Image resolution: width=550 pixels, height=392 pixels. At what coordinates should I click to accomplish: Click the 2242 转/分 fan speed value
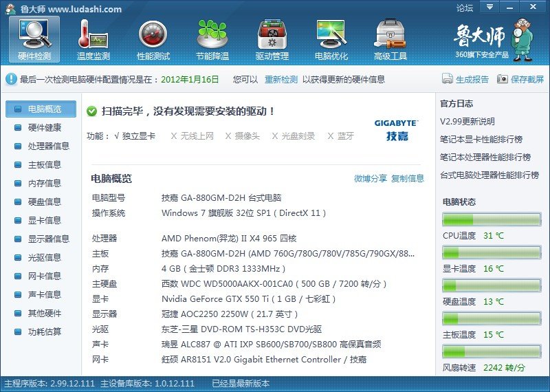click(x=504, y=368)
